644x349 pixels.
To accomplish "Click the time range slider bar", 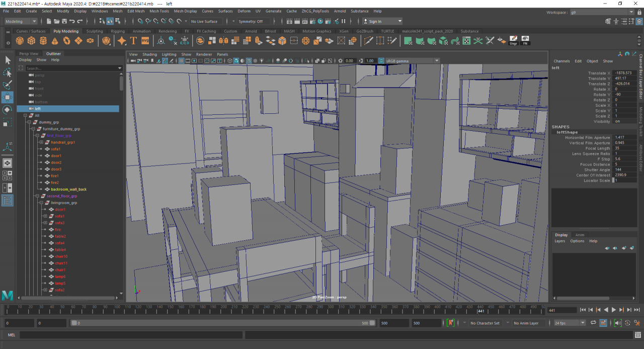I will click(221, 323).
